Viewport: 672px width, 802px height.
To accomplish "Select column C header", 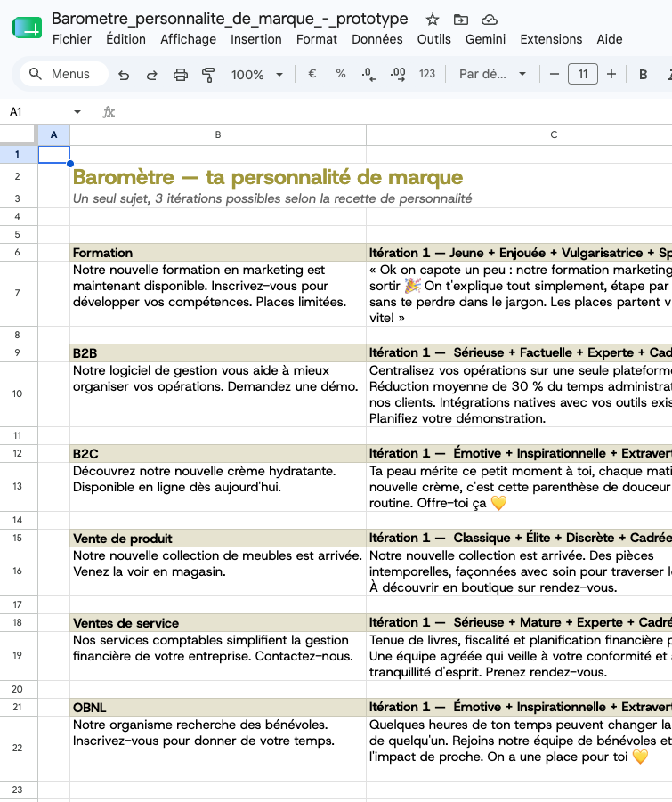I will click(x=519, y=135).
